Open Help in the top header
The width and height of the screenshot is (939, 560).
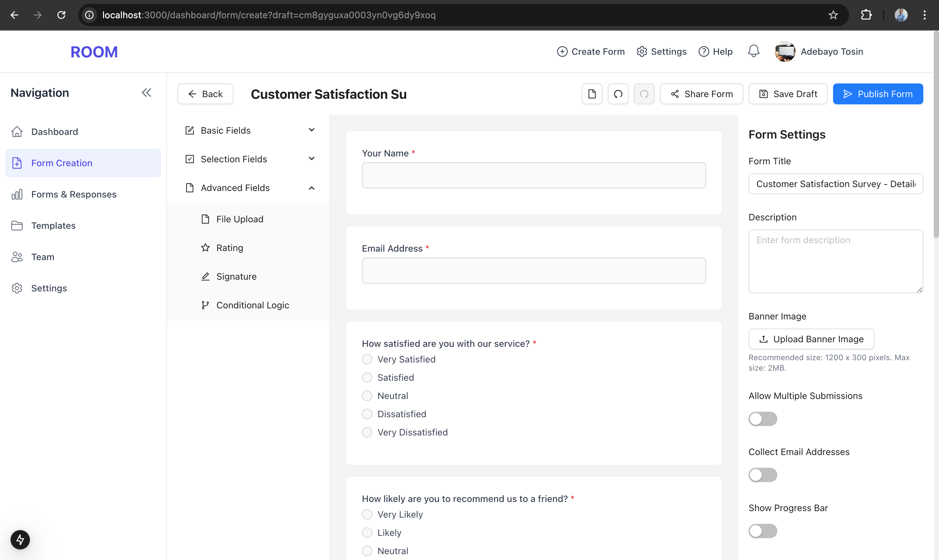pyautogui.click(x=715, y=51)
